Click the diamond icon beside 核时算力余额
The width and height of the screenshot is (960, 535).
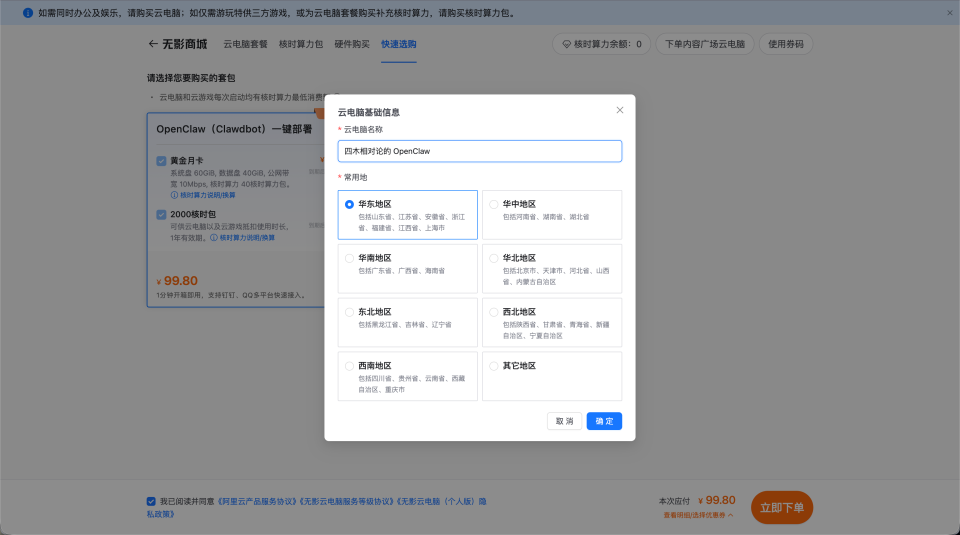click(x=566, y=44)
